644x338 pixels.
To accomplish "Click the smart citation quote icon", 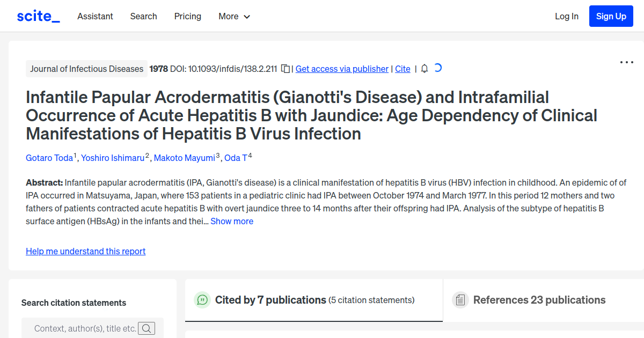I will point(202,300).
